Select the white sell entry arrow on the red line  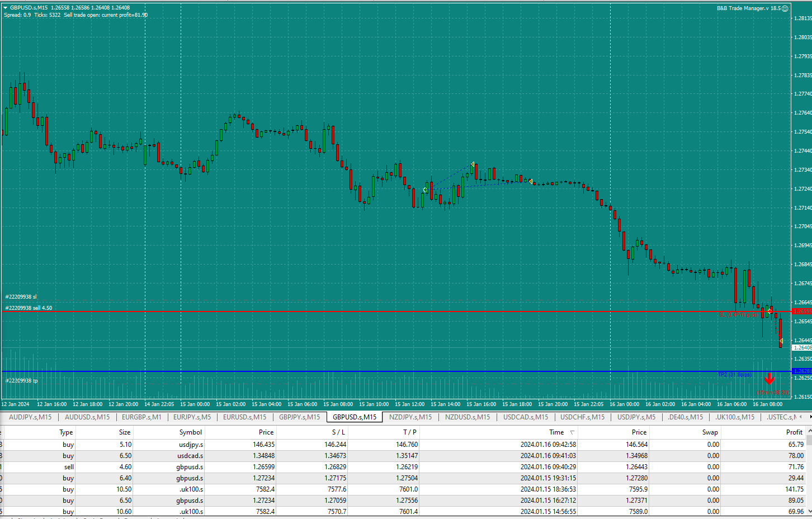click(770, 310)
